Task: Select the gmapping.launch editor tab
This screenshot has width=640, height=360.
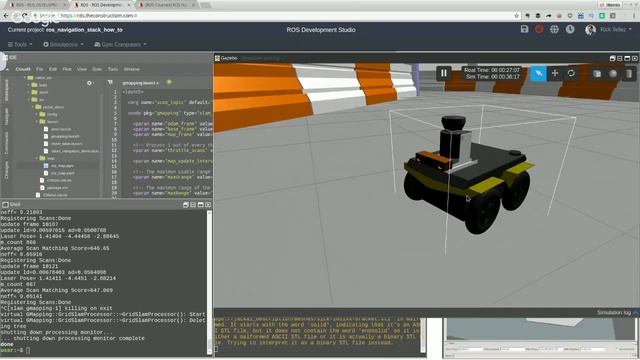Action: pyautogui.click(x=140, y=83)
